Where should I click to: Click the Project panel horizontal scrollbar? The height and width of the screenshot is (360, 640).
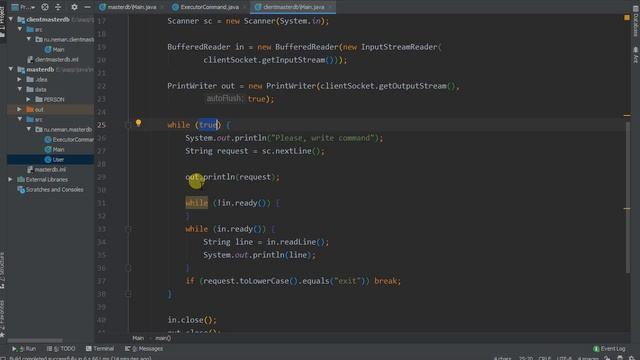pyautogui.click(x=35, y=340)
